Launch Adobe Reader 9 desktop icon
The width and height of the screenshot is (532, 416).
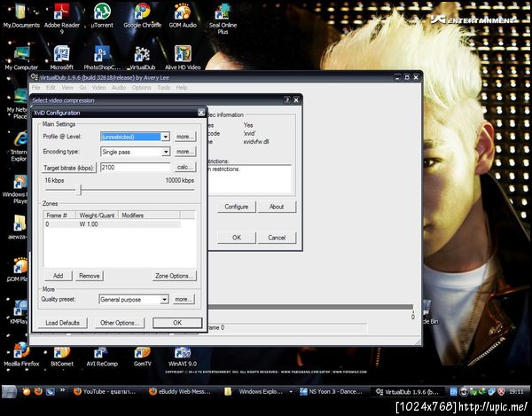pos(62,19)
